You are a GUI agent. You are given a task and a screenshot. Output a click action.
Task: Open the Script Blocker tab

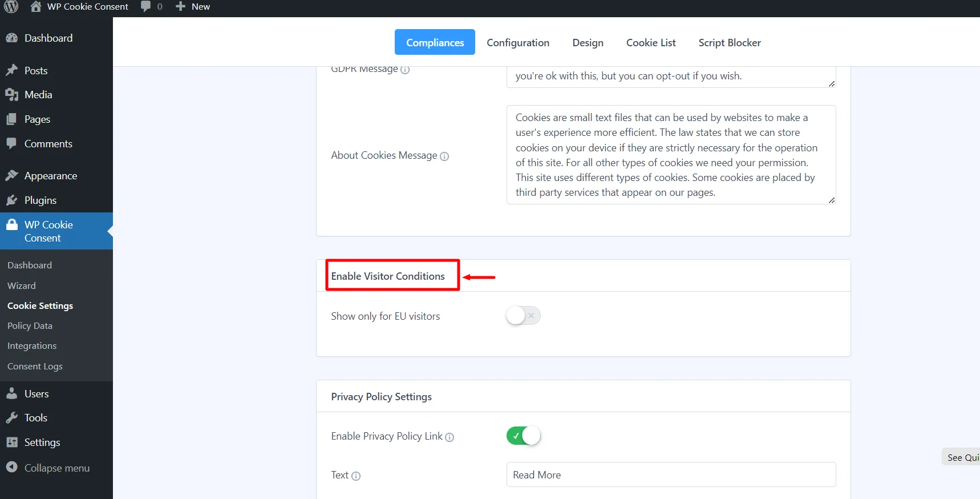[730, 43]
